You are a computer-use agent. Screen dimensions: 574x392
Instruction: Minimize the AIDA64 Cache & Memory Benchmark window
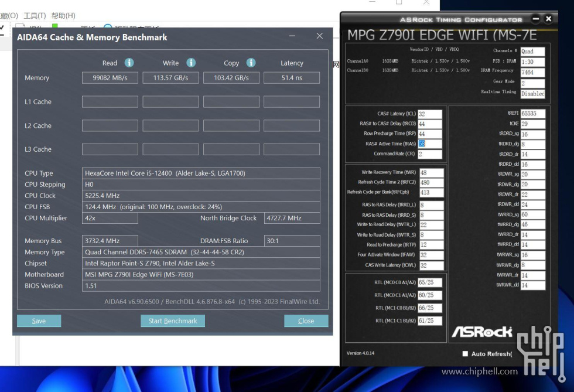coord(292,36)
